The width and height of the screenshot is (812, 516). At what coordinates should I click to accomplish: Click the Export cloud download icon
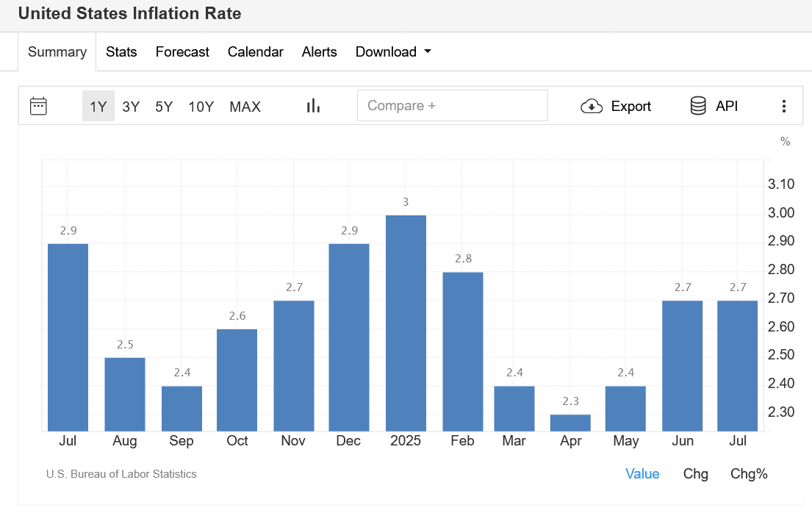pos(592,106)
